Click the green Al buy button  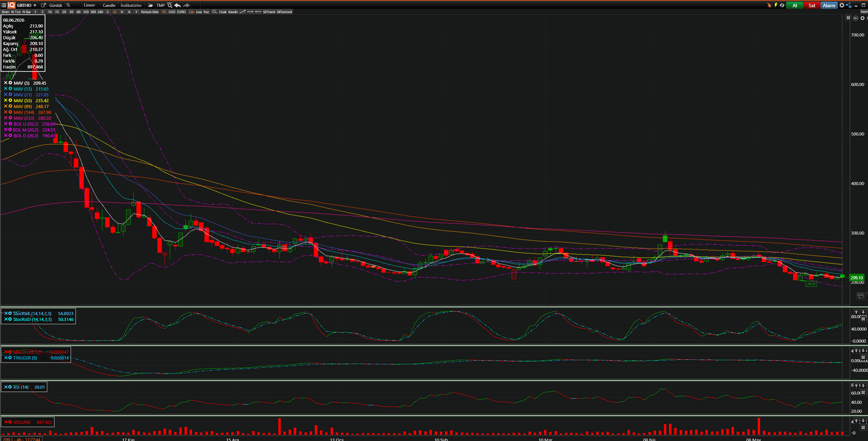[795, 5]
